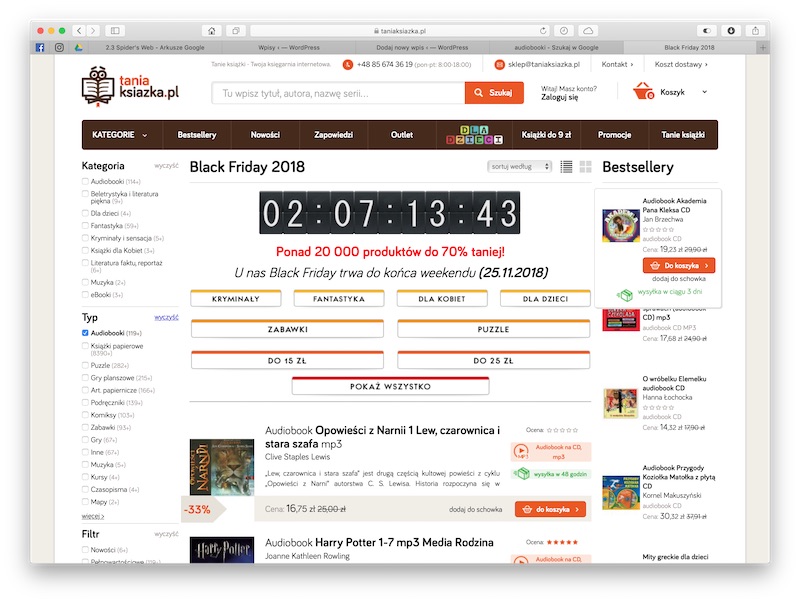
Task: Click Zaloguj się login link
Action: tap(560, 97)
